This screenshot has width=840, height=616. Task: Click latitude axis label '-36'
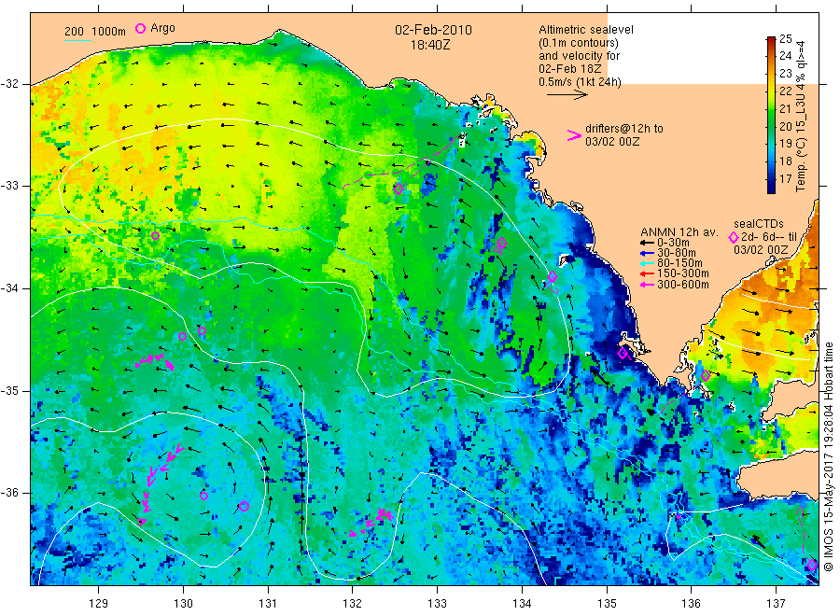point(9,493)
